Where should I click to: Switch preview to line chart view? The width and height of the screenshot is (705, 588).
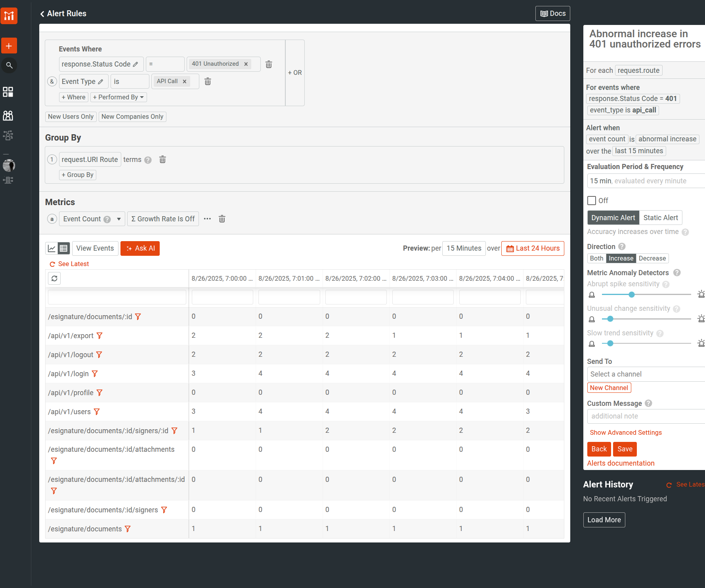(x=52, y=248)
